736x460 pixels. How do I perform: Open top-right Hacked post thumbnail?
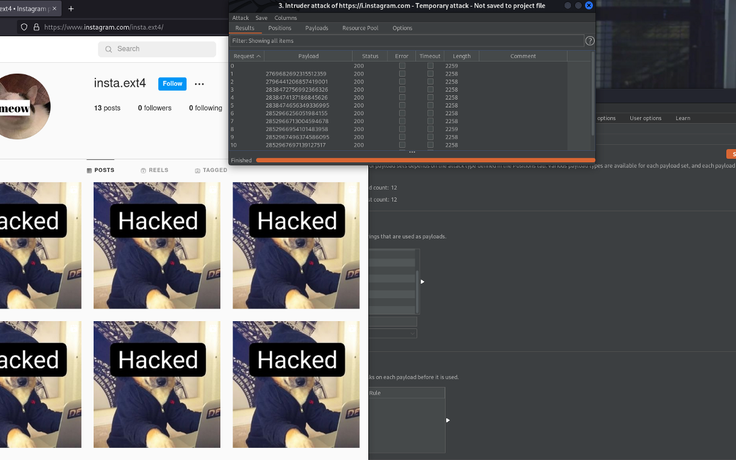(x=296, y=245)
